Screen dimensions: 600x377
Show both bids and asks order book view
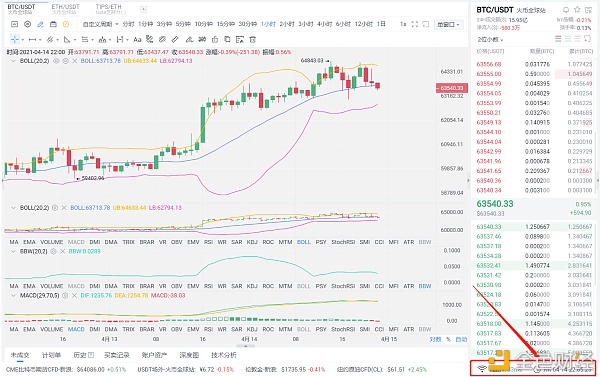pos(558,39)
